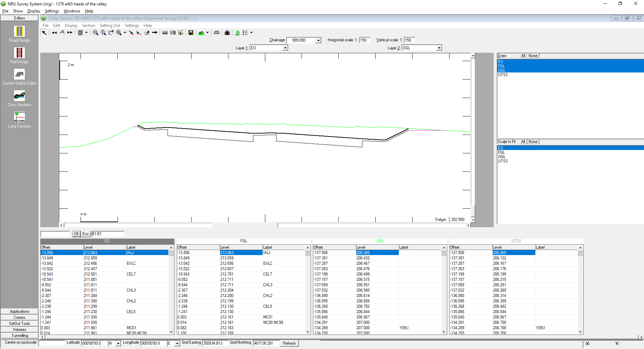Click the Horizontal scale input field
This screenshot has height=349, width=644.
(x=365, y=40)
